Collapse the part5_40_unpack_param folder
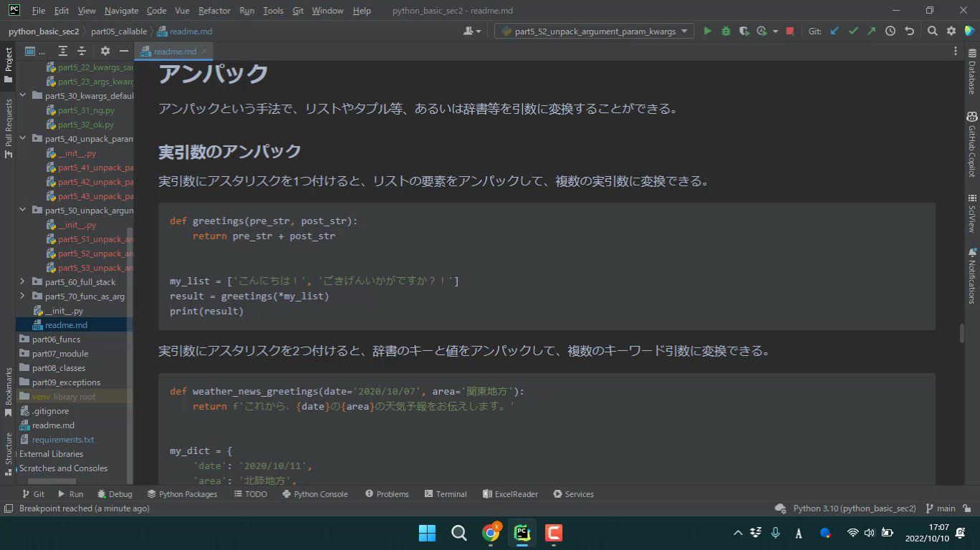The image size is (980, 550). [23, 139]
